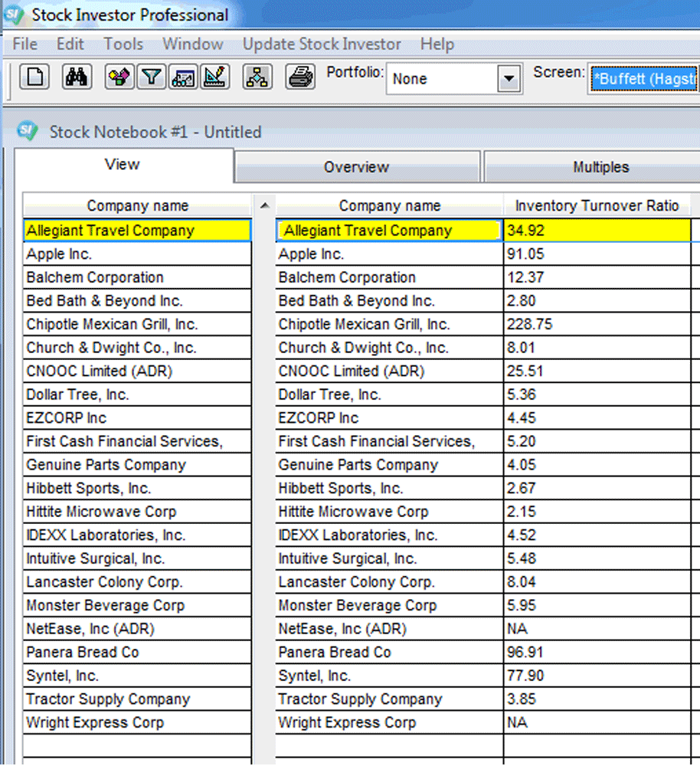Switch to the Overview tab
This screenshot has height=766, width=700.
pos(357,167)
